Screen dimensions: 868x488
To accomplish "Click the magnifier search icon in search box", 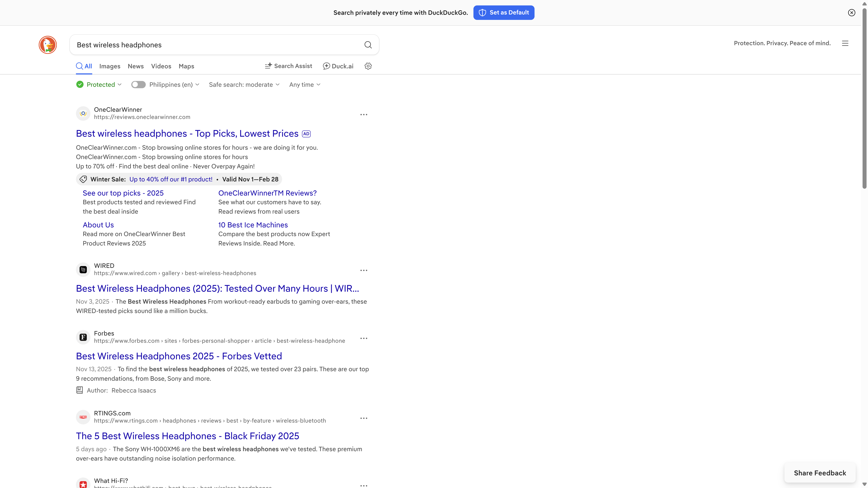I will point(368,45).
